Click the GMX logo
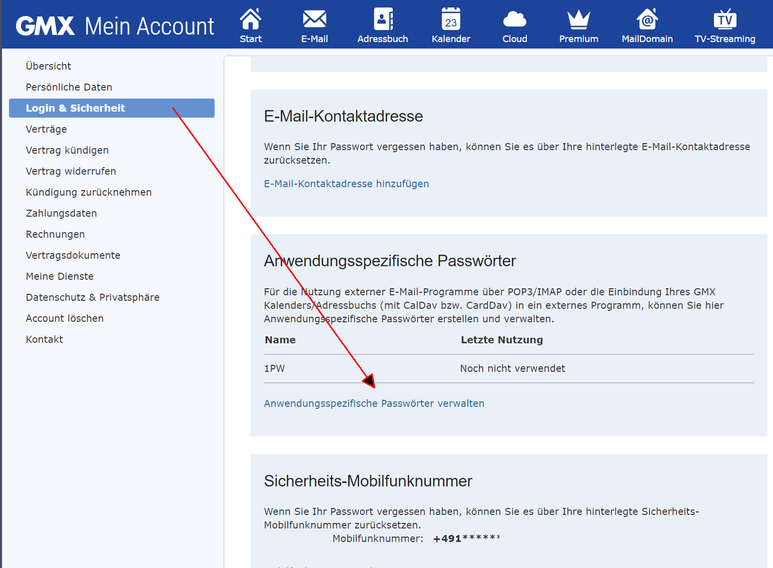This screenshot has height=568, width=773. coord(45,26)
